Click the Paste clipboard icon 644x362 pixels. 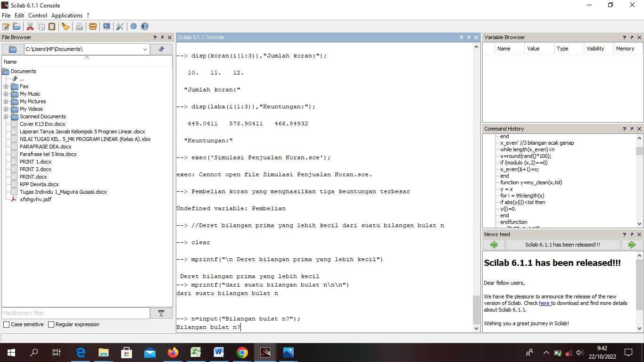pyautogui.click(x=52, y=26)
